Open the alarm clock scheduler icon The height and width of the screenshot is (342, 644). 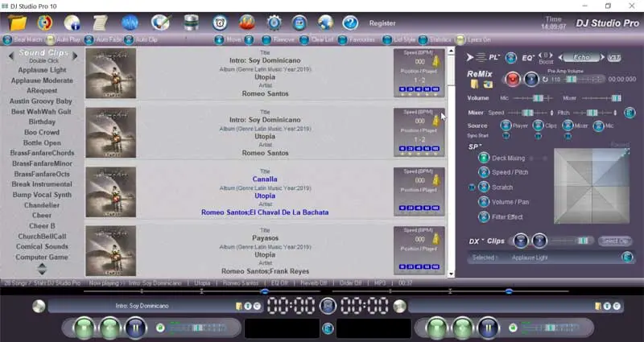click(x=220, y=23)
